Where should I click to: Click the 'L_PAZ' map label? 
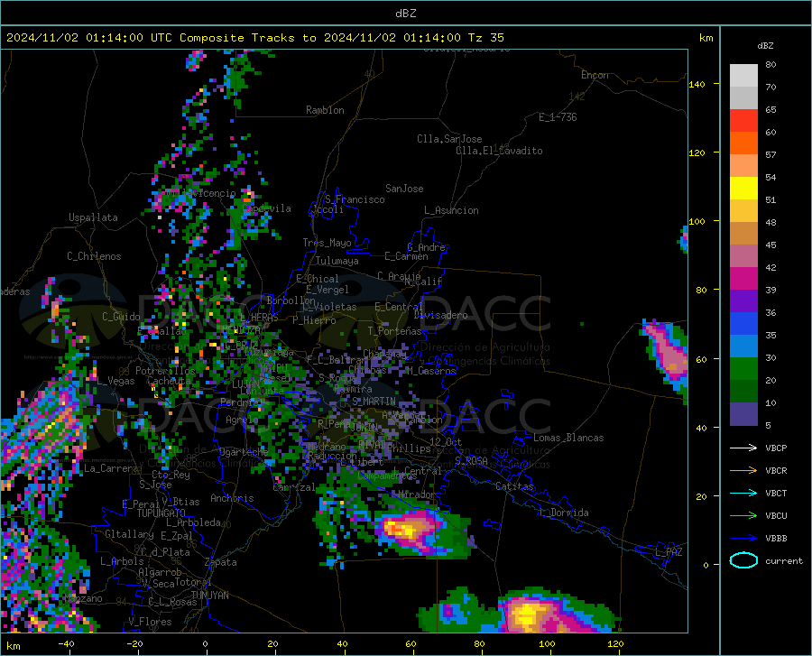tap(669, 552)
